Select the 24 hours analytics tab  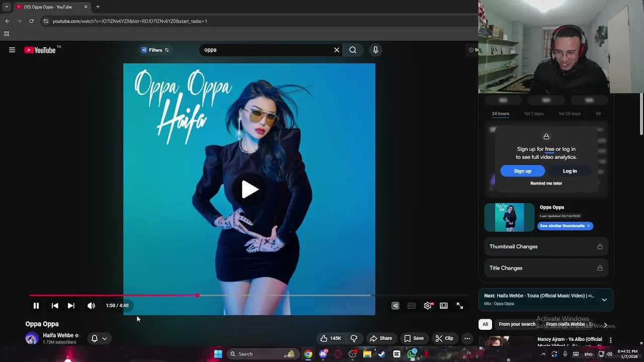click(501, 114)
